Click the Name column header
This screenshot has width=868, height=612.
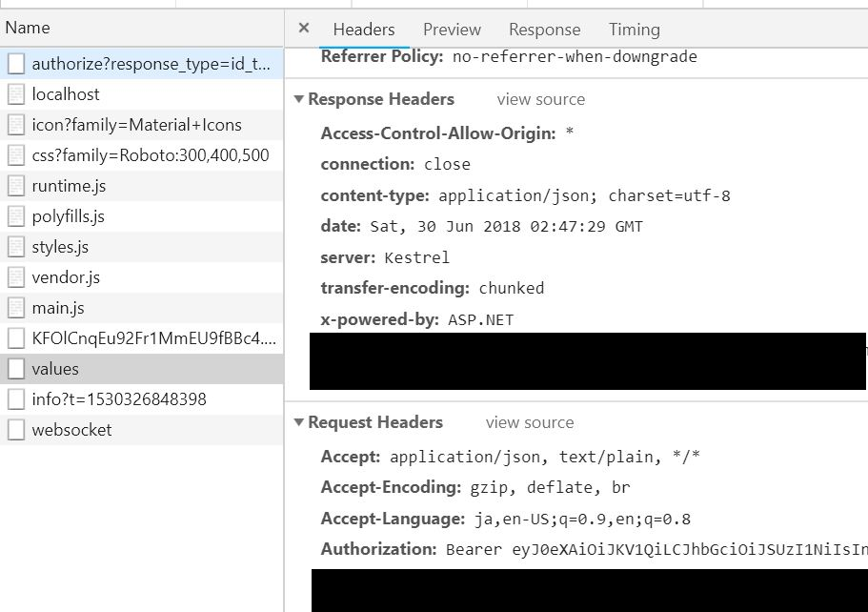[142, 28]
